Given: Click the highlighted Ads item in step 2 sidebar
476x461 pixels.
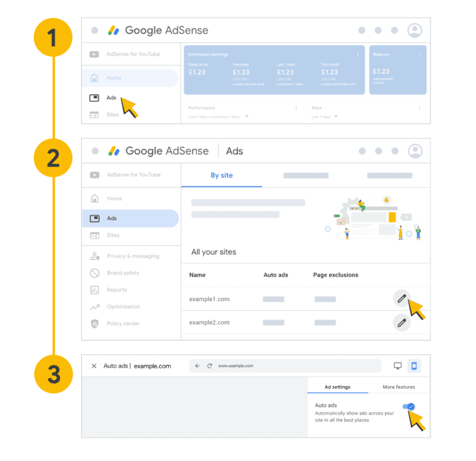Looking at the screenshot, I should click(x=131, y=218).
